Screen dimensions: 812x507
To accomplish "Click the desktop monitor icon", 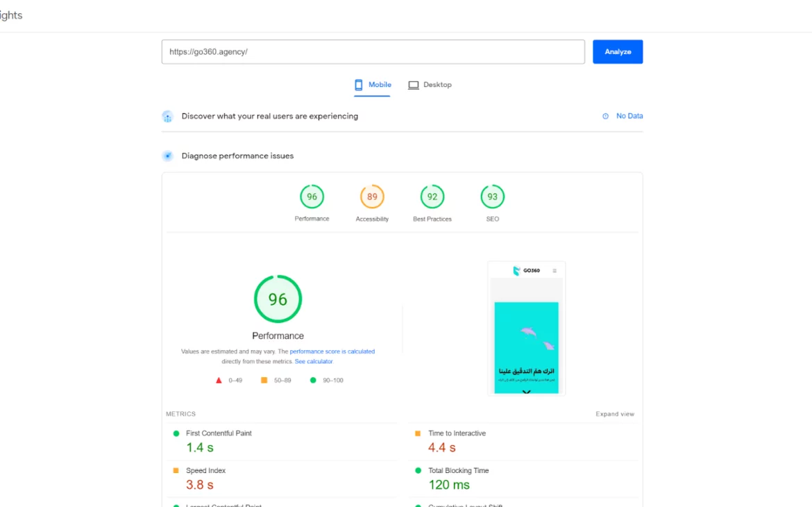I will [413, 85].
